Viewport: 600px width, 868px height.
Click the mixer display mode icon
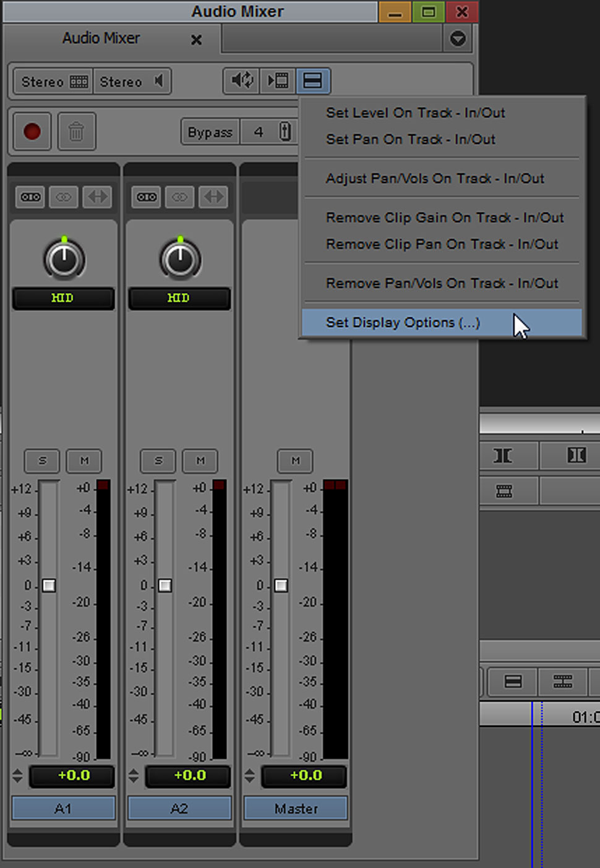coord(312,80)
